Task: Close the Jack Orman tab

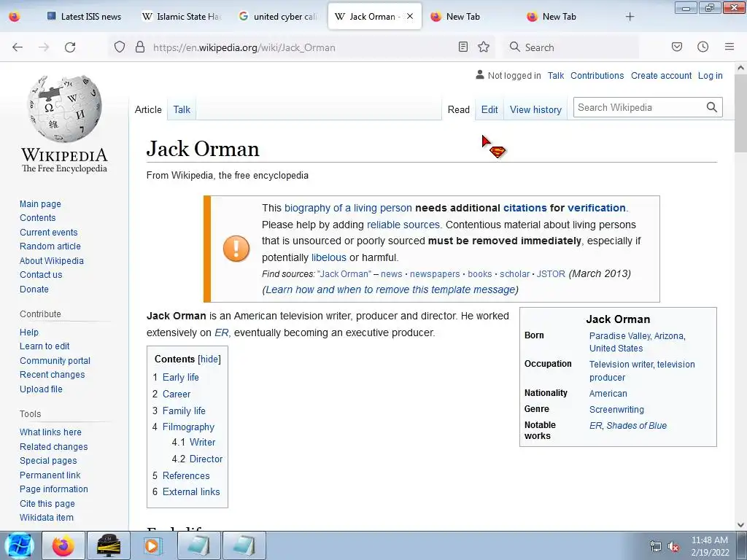Action: click(410, 16)
